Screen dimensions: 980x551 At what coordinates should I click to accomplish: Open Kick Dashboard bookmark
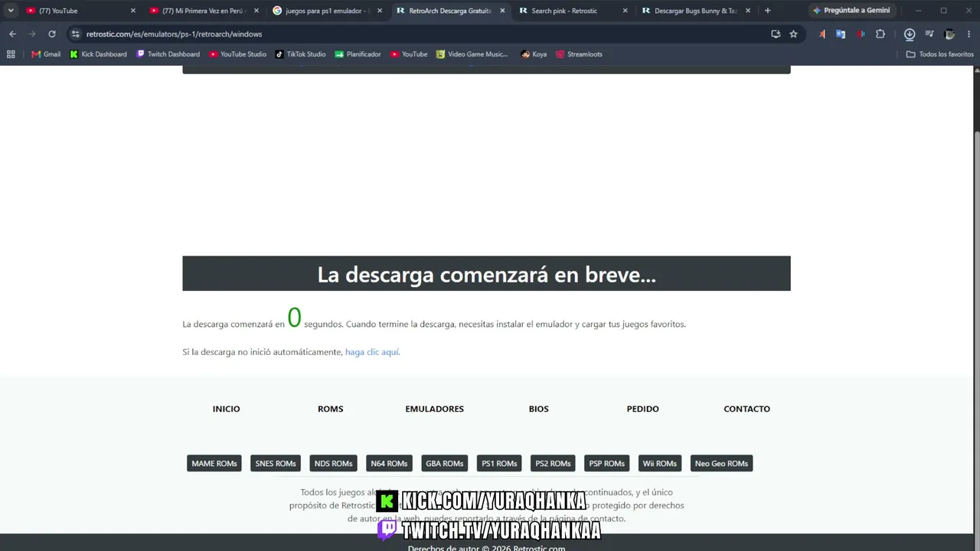98,54
